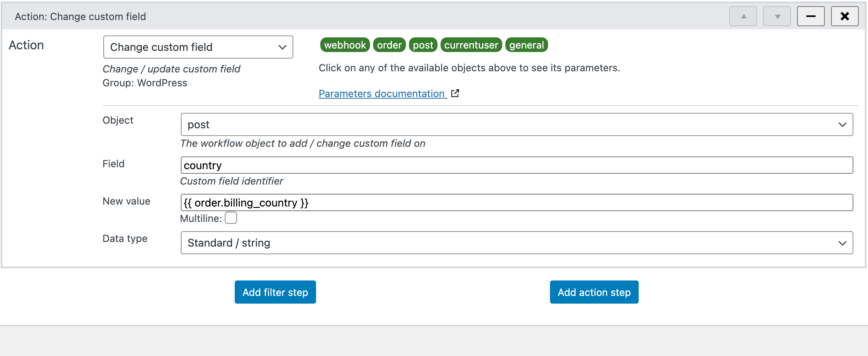View parameters for the currentuser object
Image resolution: width=868 pixels, height=356 pixels.
click(x=471, y=45)
